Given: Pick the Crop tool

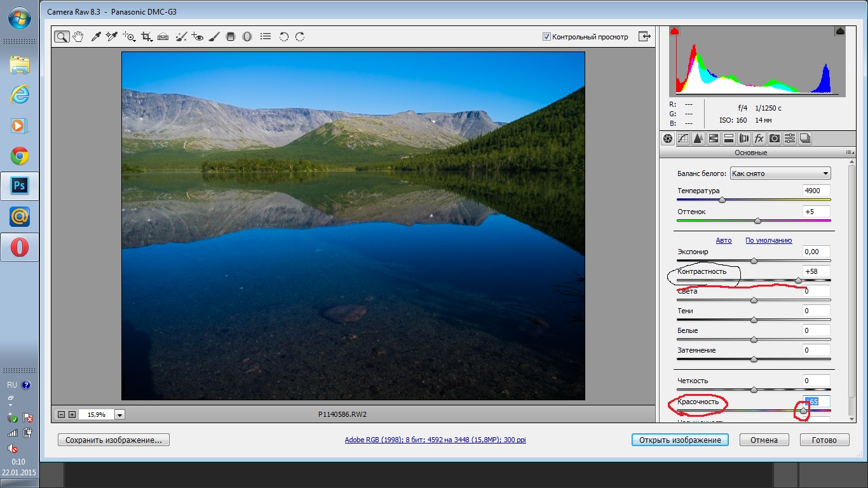Looking at the screenshot, I should (147, 37).
